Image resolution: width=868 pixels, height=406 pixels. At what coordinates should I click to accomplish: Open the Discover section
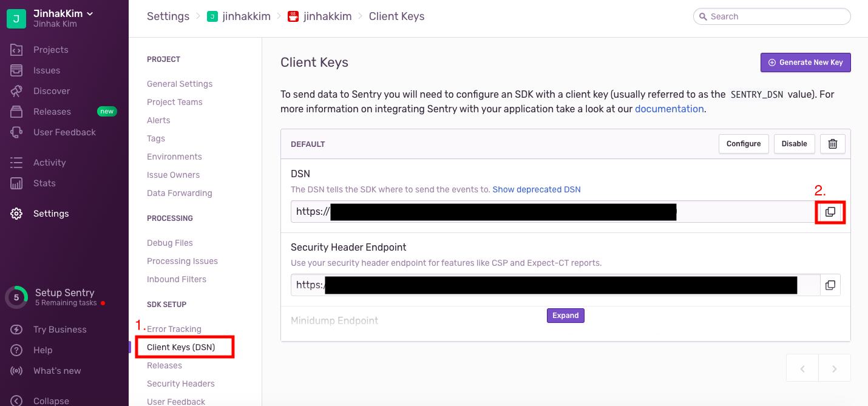click(52, 91)
